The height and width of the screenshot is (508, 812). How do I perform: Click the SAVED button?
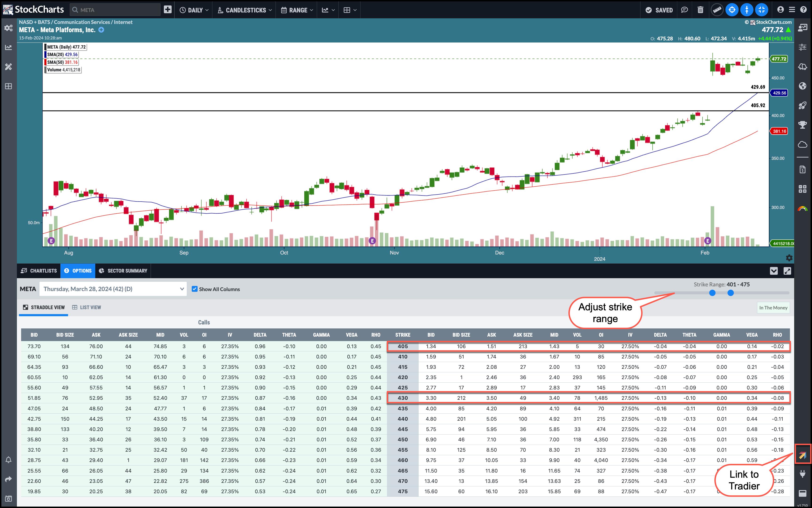[x=659, y=10]
